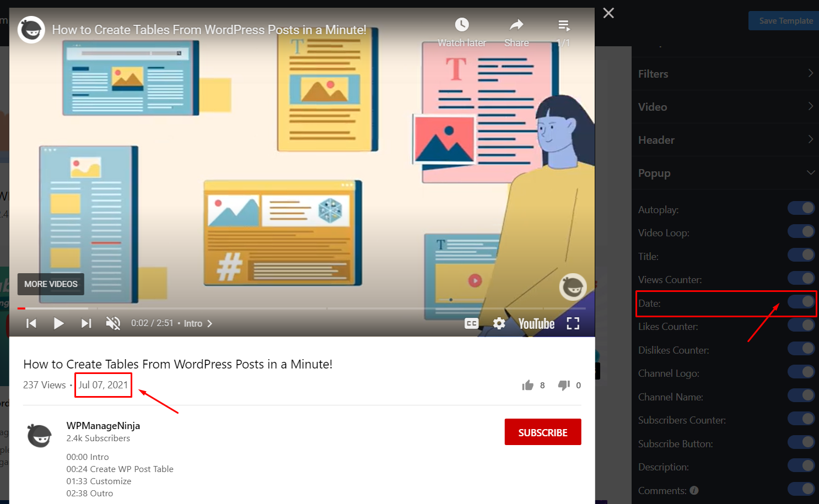
Task: Click the channel watermark logo on video
Action: tap(573, 287)
